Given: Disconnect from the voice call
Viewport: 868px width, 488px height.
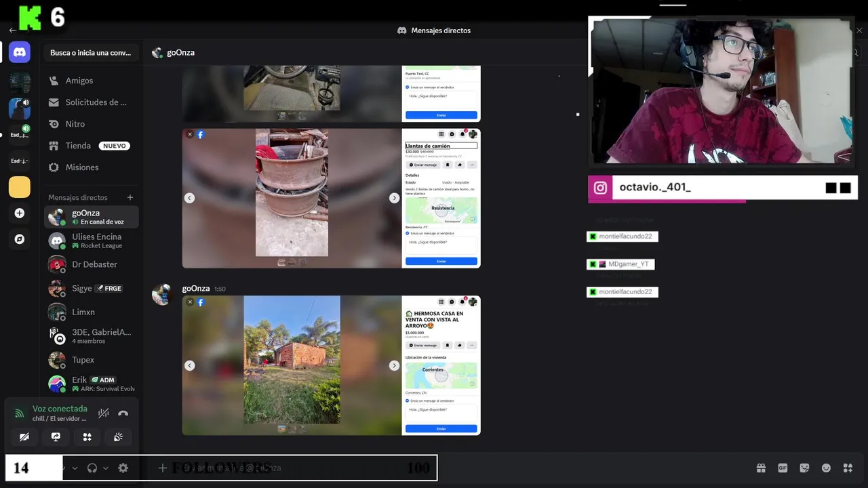Looking at the screenshot, I should point(123,413).
